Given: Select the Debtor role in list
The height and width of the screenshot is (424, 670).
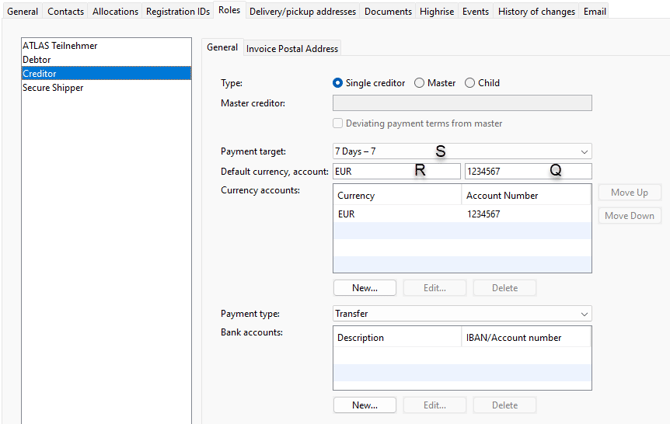Looking at the screenshot, I should [37, 60].
